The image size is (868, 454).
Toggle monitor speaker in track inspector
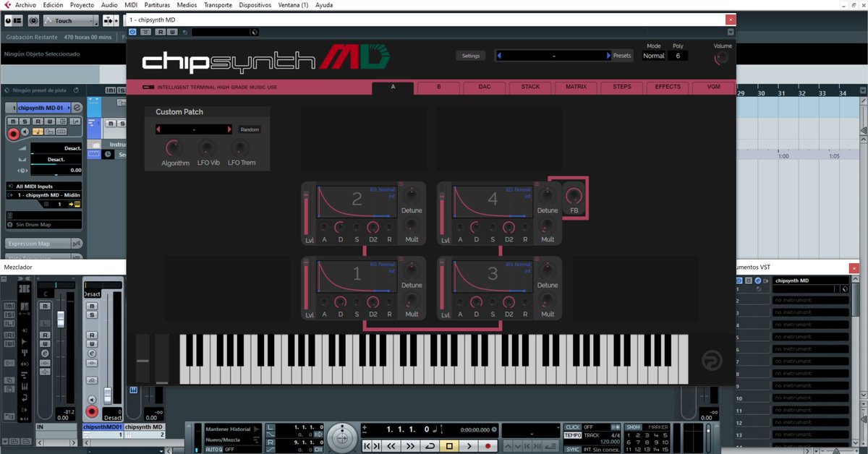pyautogui.click(x=25, y=132)
